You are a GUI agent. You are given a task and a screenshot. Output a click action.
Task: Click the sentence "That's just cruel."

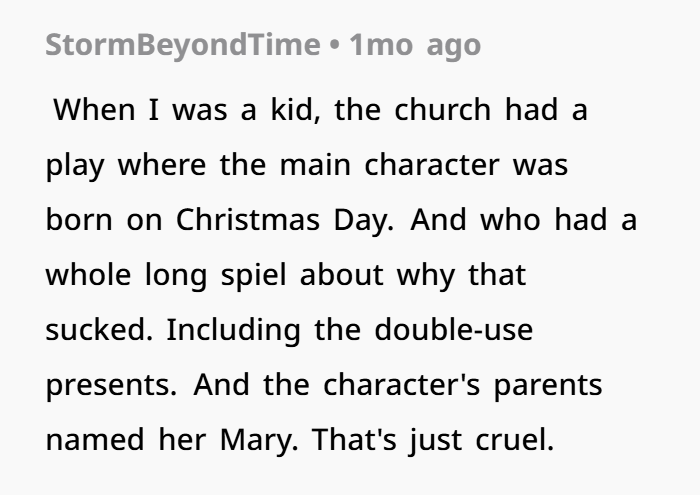tap(434, 440)
